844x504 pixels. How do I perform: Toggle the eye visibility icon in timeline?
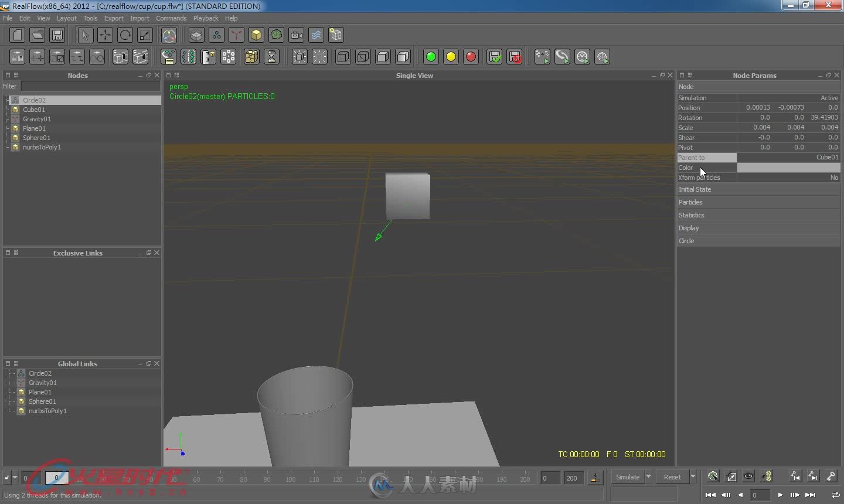tap(748, 476)
